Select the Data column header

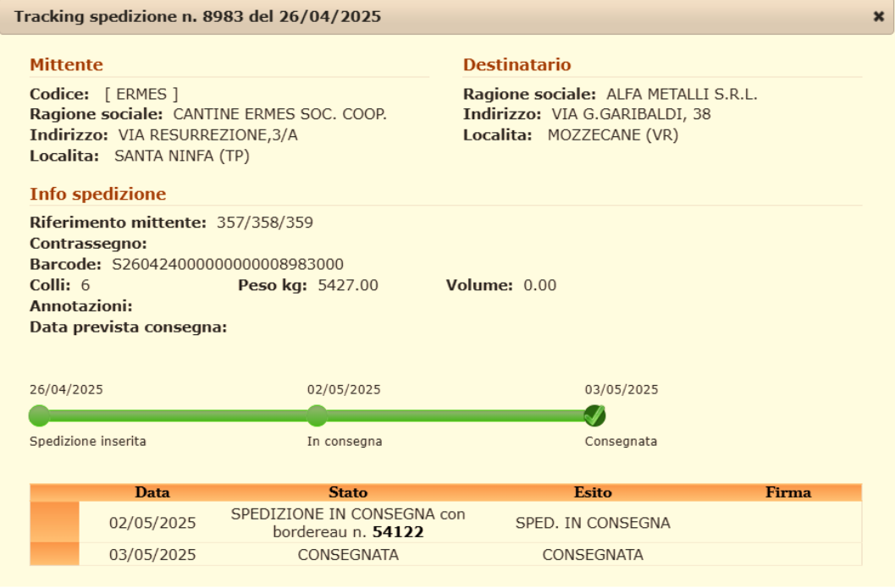tap(152, 492)
